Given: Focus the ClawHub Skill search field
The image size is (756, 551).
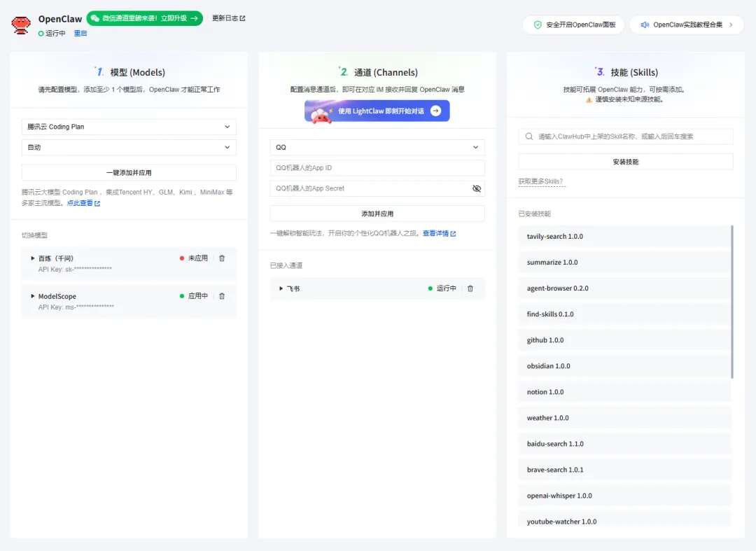Looking at the screenshot, I should pyautogui.click(x=625, y=137).
